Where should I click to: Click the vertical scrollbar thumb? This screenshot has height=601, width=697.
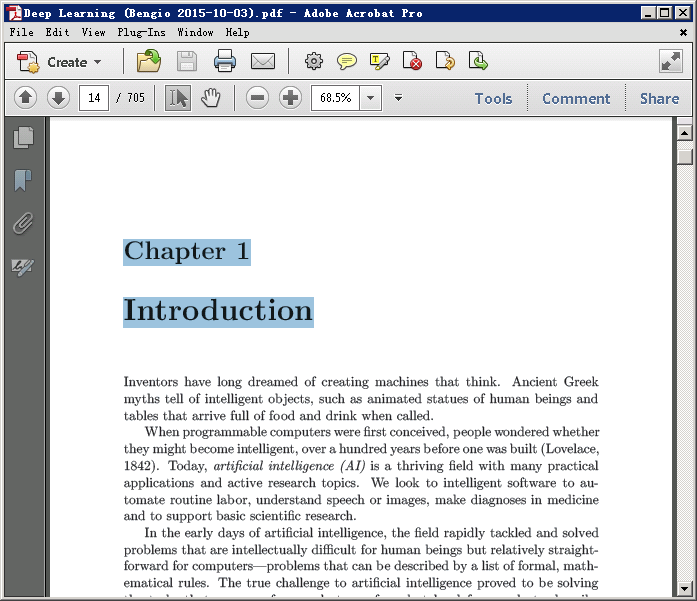[685, 157]
